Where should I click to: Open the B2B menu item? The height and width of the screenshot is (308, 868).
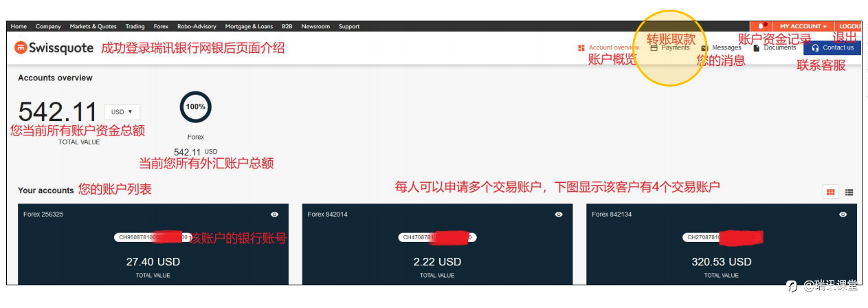point(287,27)
